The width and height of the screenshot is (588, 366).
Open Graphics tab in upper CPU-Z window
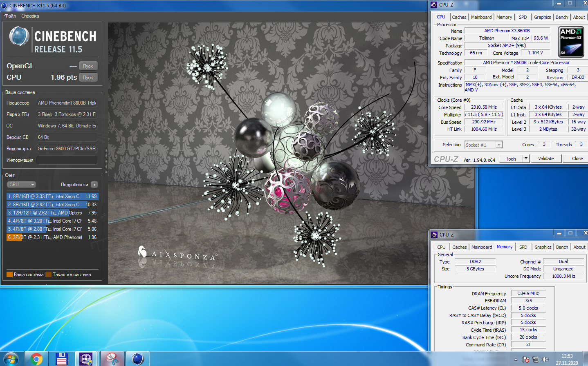click(x=542, y=17)
